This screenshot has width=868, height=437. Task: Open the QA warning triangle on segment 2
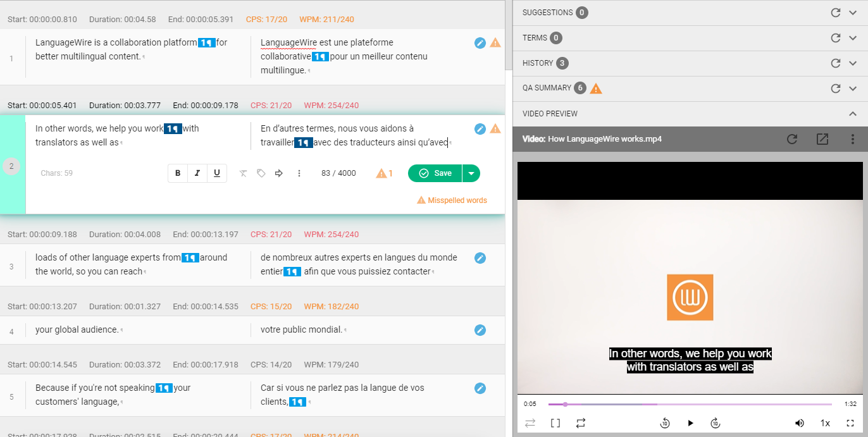click(x=495, y=128)
